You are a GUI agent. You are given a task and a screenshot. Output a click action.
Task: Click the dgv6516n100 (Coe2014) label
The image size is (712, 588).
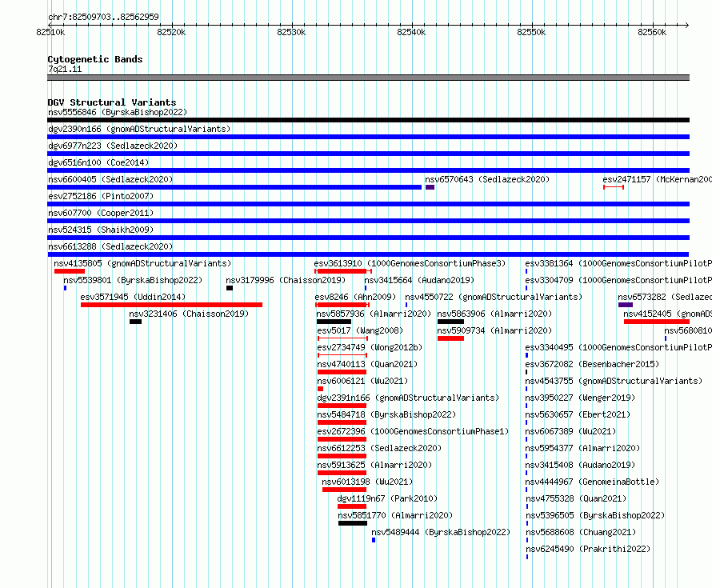pos(98,162)
